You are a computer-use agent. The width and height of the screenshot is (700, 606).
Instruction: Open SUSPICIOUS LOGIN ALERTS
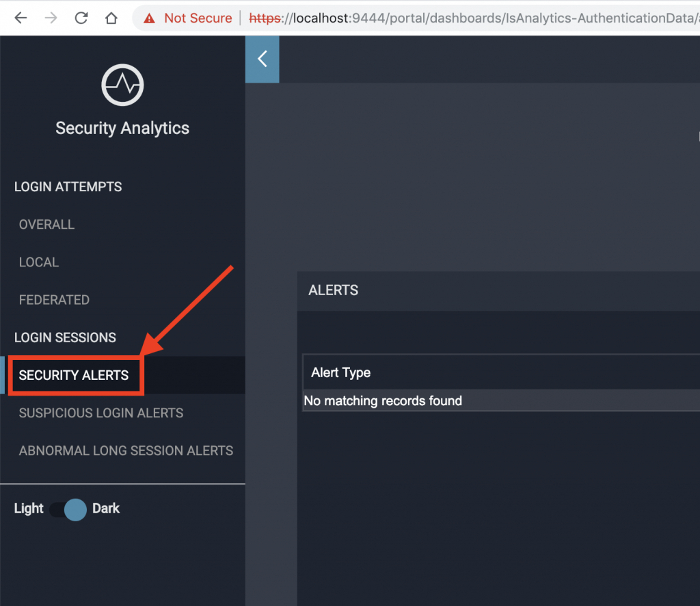click(x=101, y=413)
